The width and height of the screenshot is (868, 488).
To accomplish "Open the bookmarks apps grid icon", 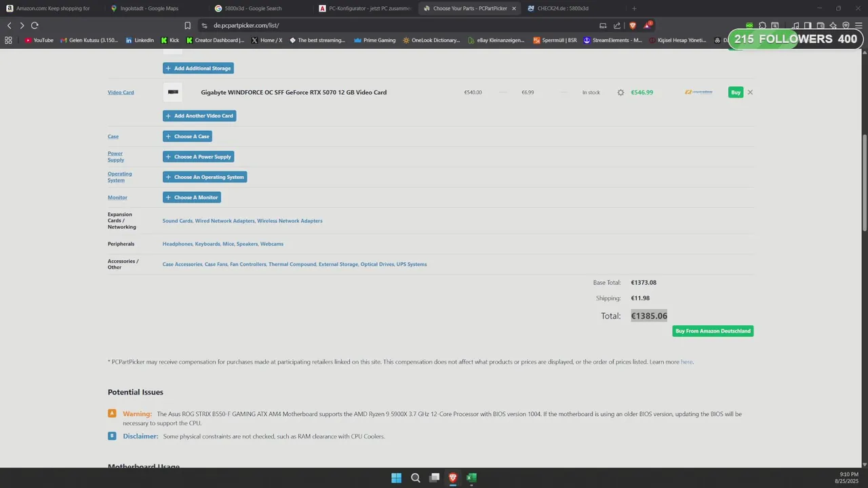I will (x=8, y=40).
